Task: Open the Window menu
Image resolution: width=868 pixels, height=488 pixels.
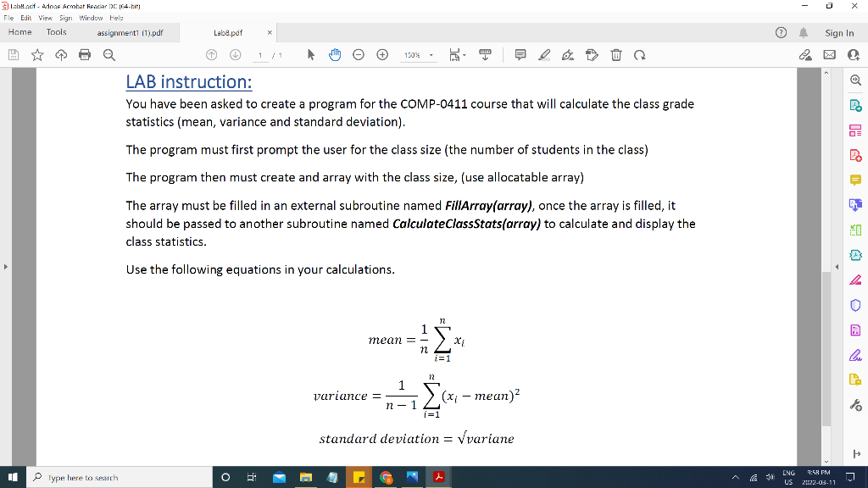Action: pyautogui.click(x=91, y=18)
